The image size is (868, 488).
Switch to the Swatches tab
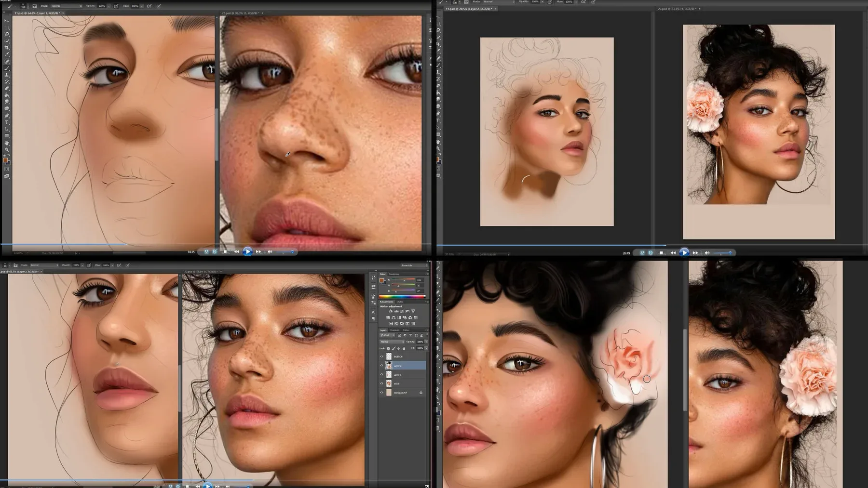coord(393,274)
